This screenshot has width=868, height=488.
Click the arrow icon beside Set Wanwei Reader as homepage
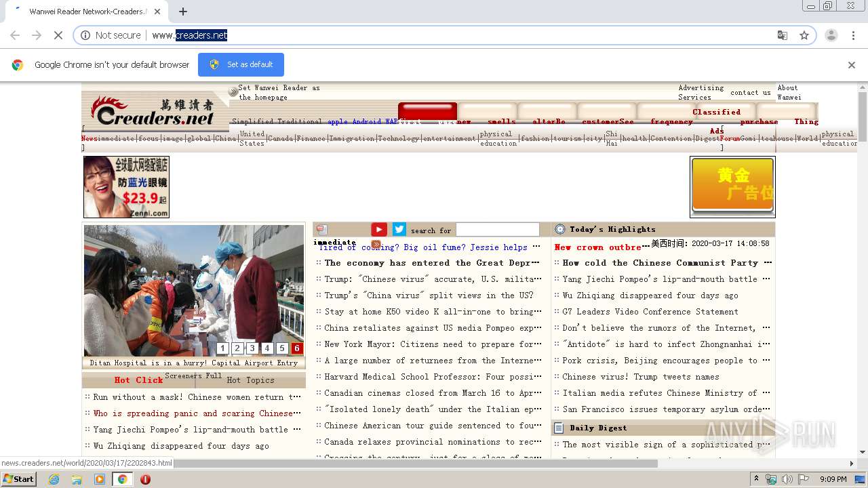pyautogui.click(x=233, y=92)
